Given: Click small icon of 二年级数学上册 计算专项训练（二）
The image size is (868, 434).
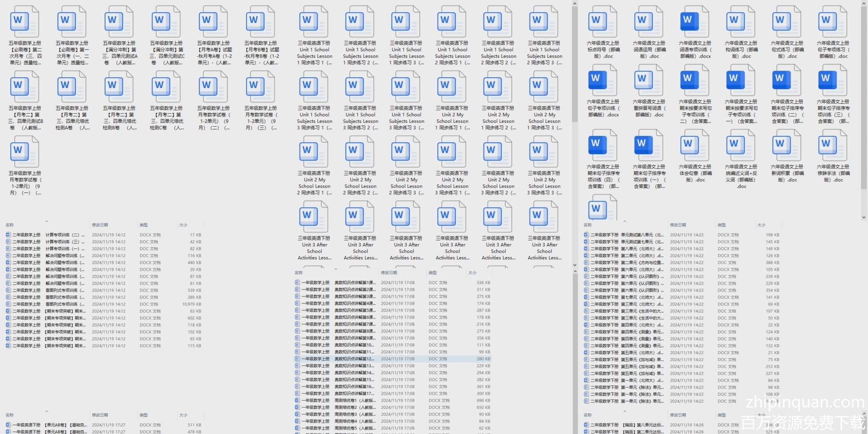Looking at the screenshot, I should click(8, 235).
